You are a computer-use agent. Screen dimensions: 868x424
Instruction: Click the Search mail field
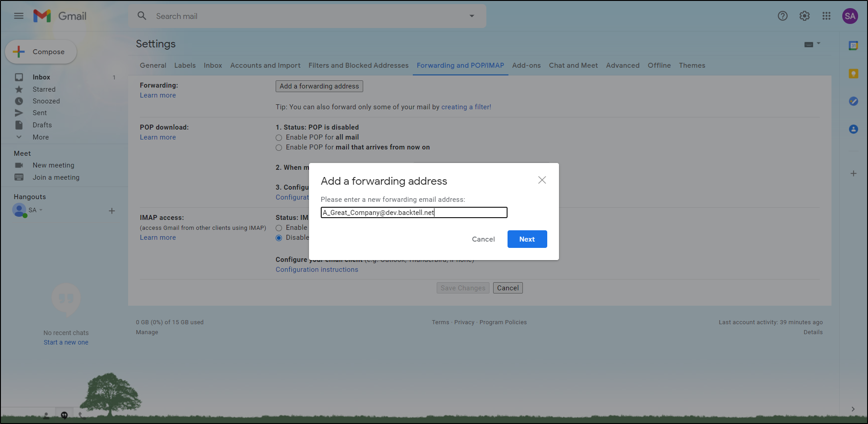(307, 16)
